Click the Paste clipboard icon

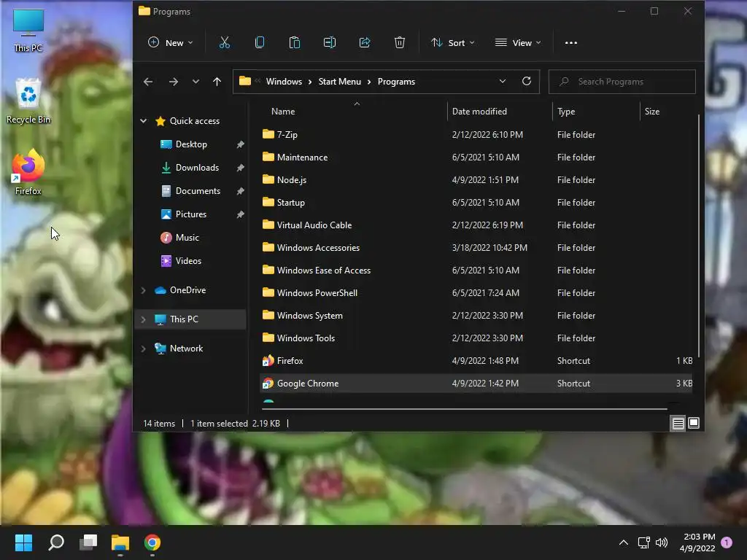[295, 43]
